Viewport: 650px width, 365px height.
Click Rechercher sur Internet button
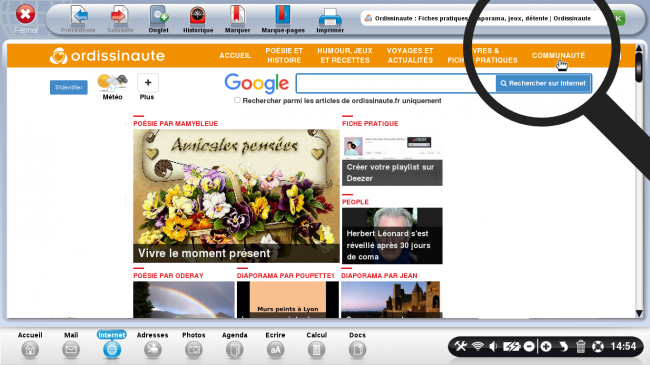(x=543, y=83)
